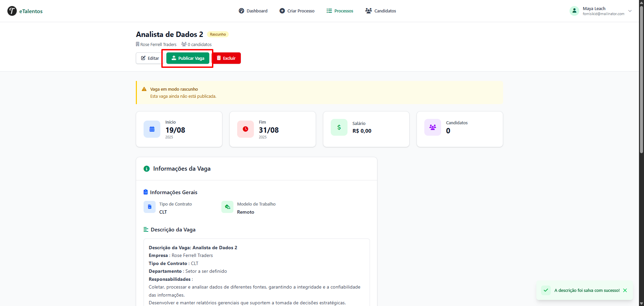The height and width of the screenshot is (306, 644).
Task: Expand the user account dropdown chevron
Action: click(630, 11)
